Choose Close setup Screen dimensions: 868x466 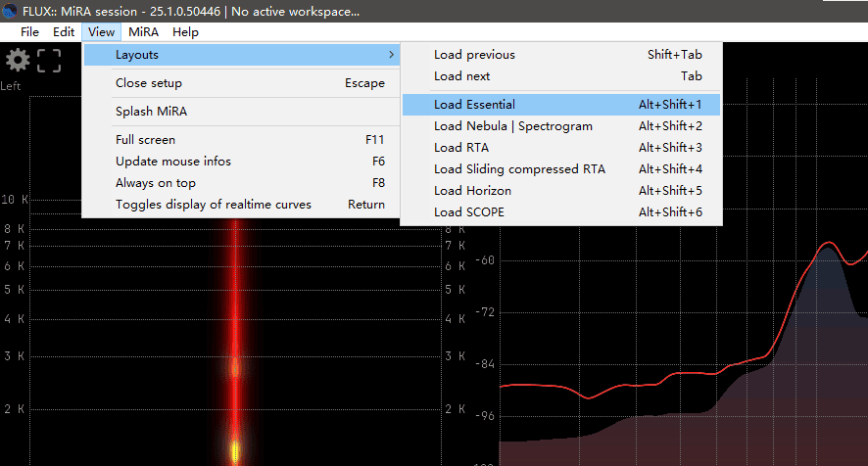tap(241, 83)
